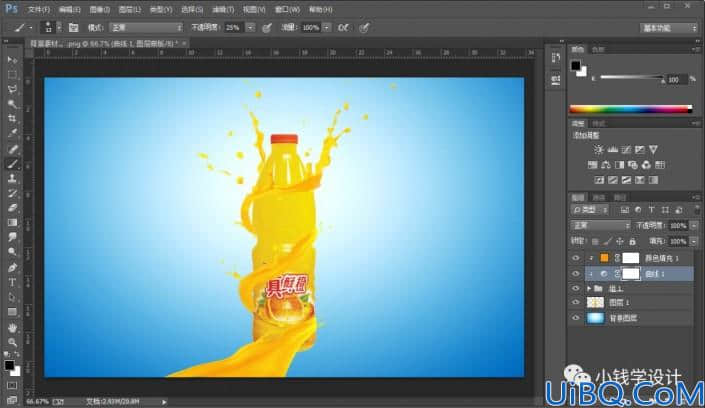Open layer opacity dropdown arrow
This screenshot has width=705, height=408.
point(694,225)
